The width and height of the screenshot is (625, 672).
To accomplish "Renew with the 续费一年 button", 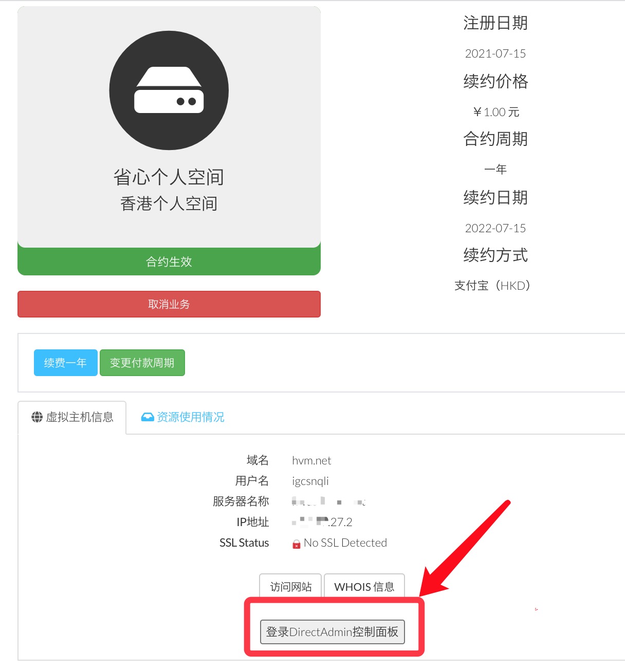I will (x=65, y=363).
